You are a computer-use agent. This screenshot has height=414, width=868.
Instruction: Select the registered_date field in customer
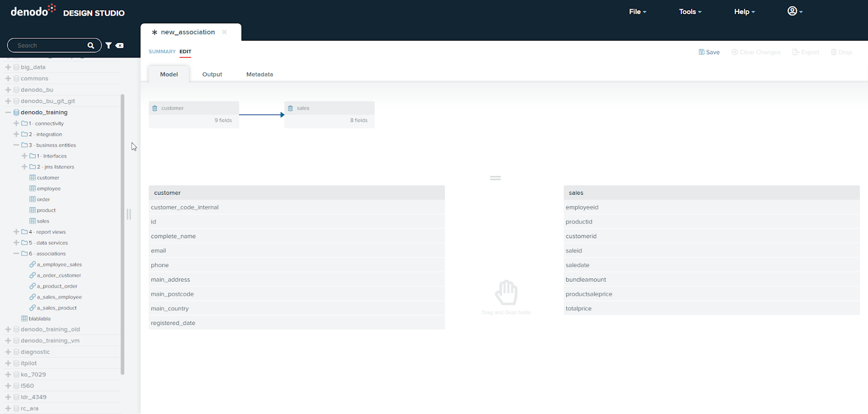[x=297, y=323]
